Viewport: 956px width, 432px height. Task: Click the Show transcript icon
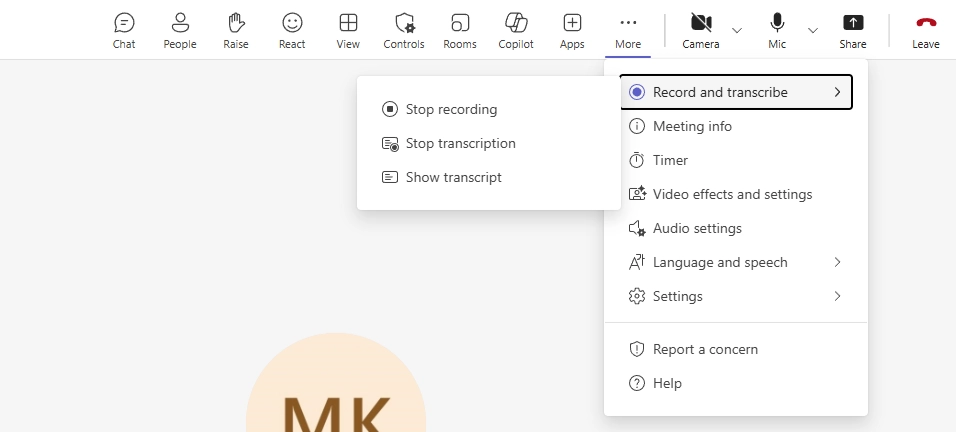390,177
